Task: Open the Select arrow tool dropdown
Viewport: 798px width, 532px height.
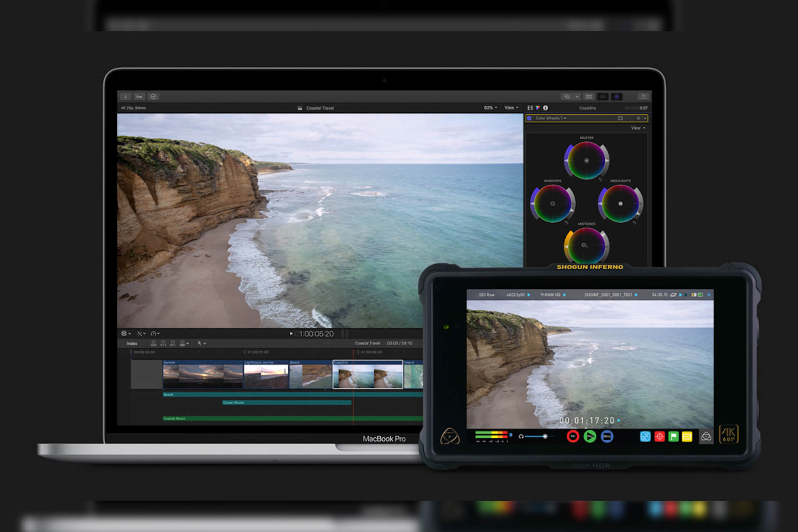Action: pos(202,343)
